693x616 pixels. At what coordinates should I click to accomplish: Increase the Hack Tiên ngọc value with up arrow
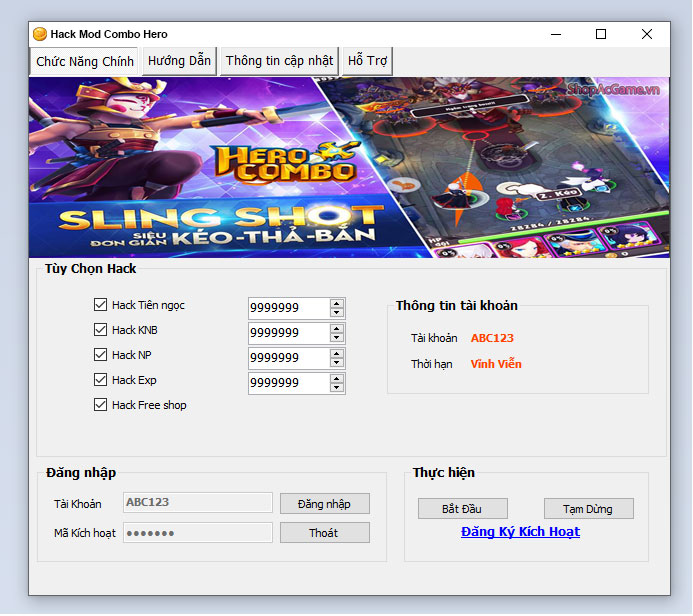click(337, 304)
